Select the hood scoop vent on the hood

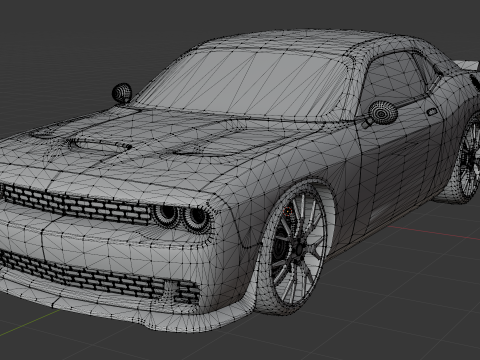click(x=100, y=146)
